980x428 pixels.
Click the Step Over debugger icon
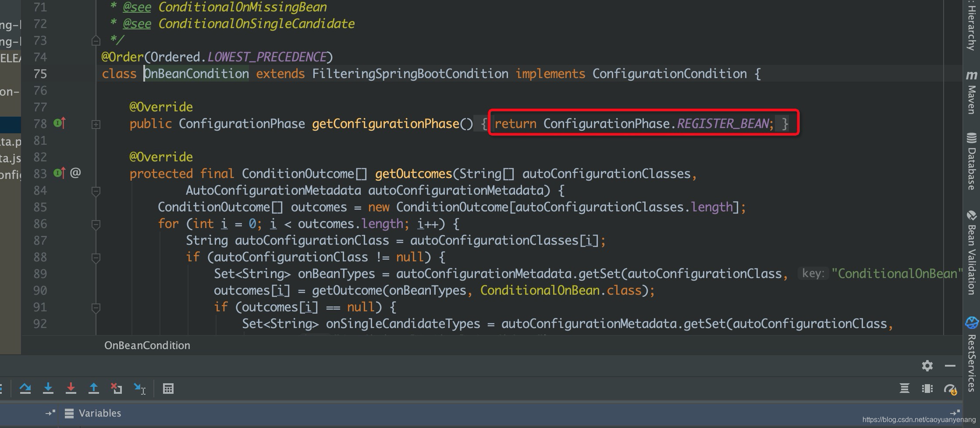tap(25, 389)
